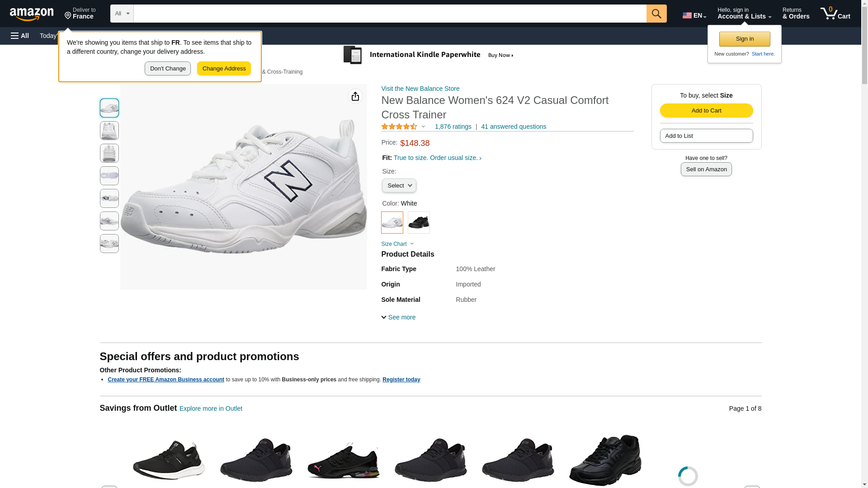This screenshot has width=868, height=488.
Task: Click the search magnifier button
Action: coord(656,14)
